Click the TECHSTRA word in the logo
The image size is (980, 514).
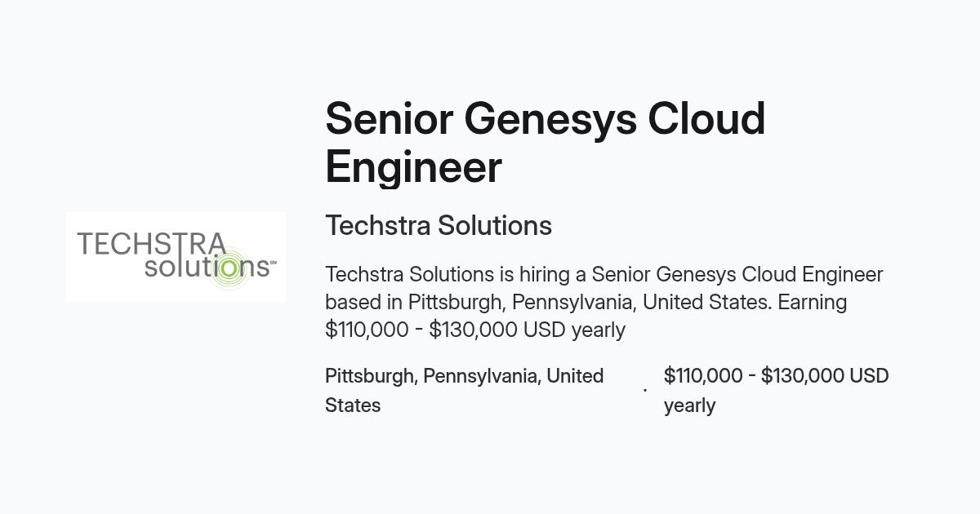[x=151, y=244]
